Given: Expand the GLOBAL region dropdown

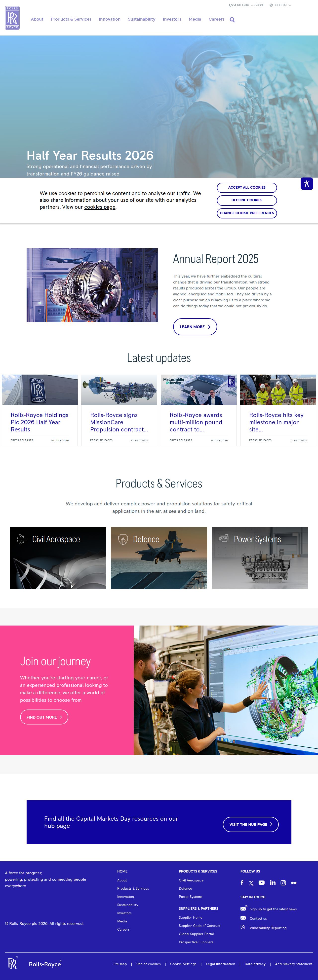Looking at the screenshot, I should pos(283,5).
